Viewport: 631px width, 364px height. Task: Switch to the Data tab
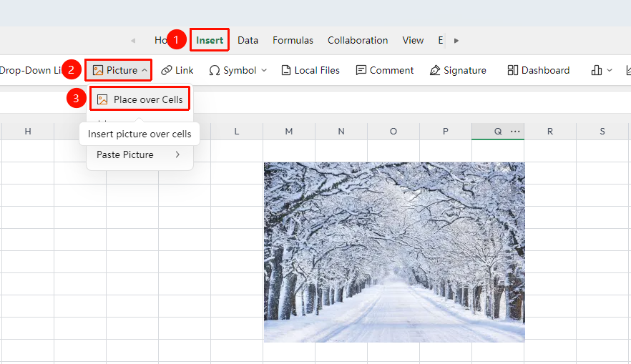[248, 40]
